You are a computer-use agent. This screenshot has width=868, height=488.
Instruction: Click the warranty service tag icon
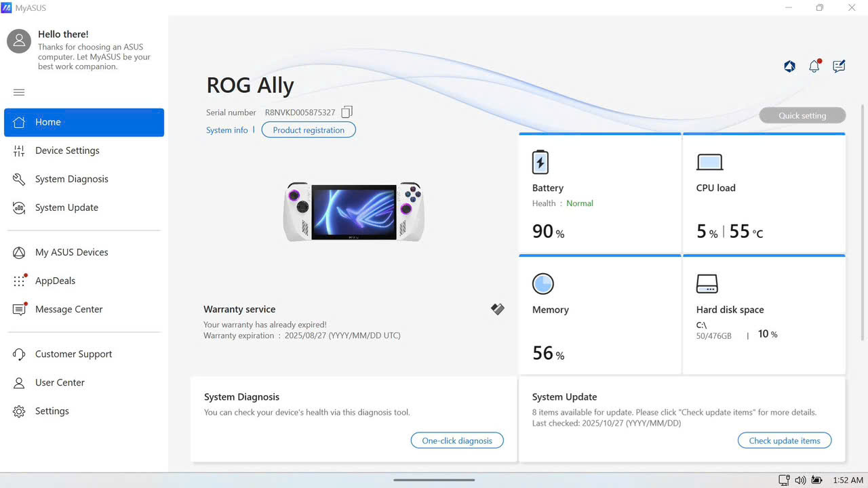click(498, 309)
